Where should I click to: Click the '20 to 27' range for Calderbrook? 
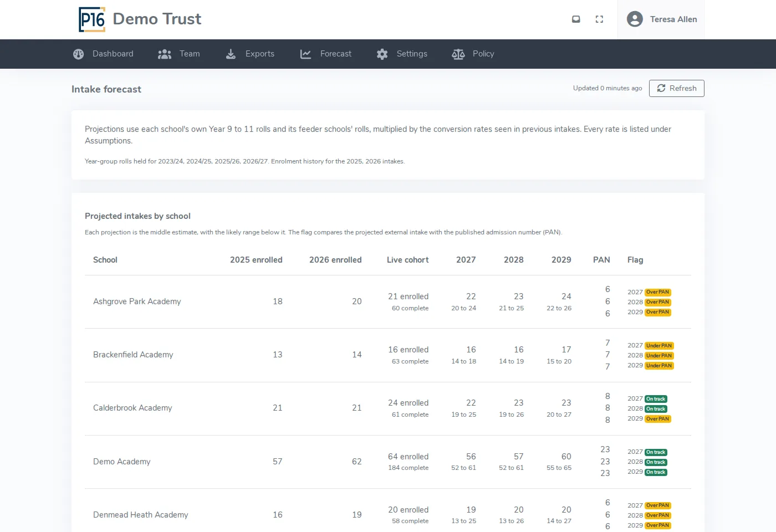pos(559,415)
